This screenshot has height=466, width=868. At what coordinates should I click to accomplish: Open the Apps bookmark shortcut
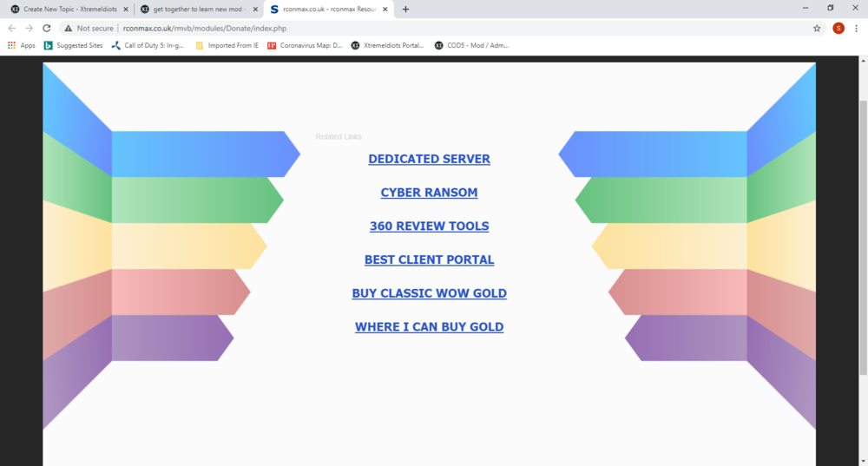coord(22,45)
